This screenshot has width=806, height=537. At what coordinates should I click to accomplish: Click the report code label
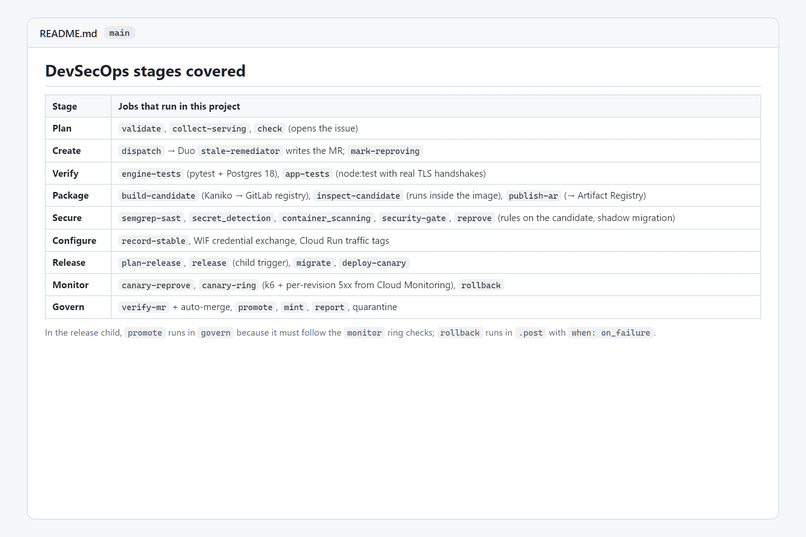329,307
